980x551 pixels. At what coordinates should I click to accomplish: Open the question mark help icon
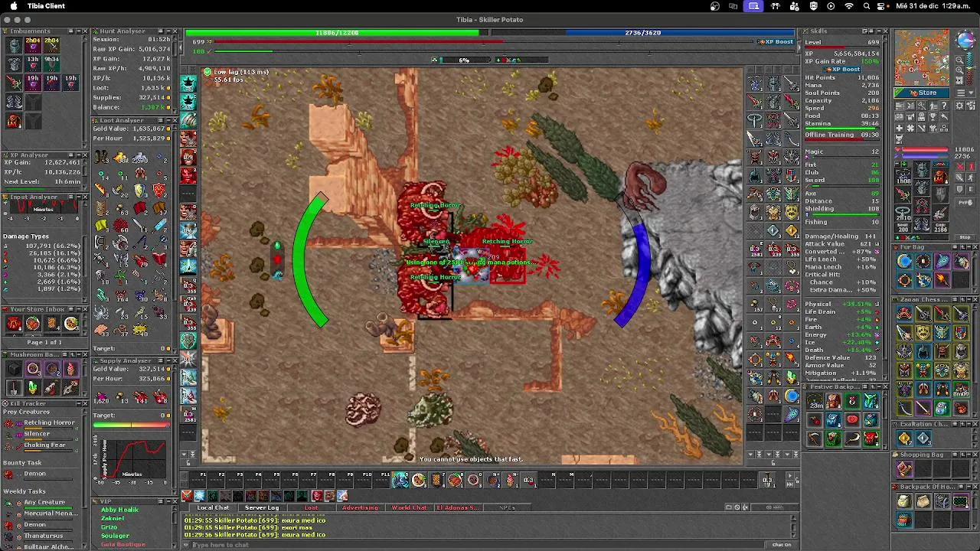point(945,106)
